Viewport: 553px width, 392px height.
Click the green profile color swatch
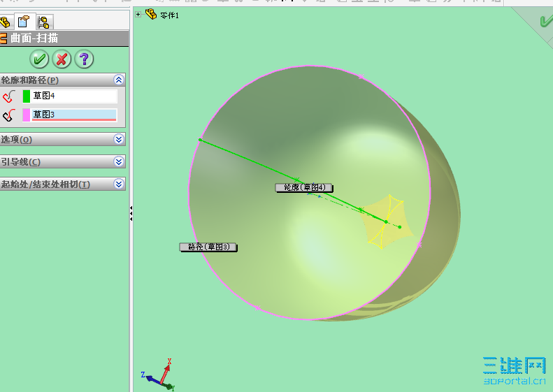pos(27,96)
